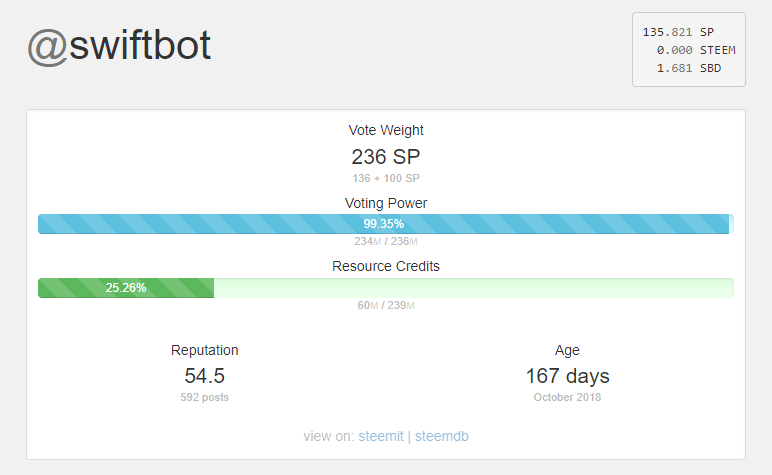Click the 25.26% resource credits percentage
772x475 pixels.
[x=126, y=288]
